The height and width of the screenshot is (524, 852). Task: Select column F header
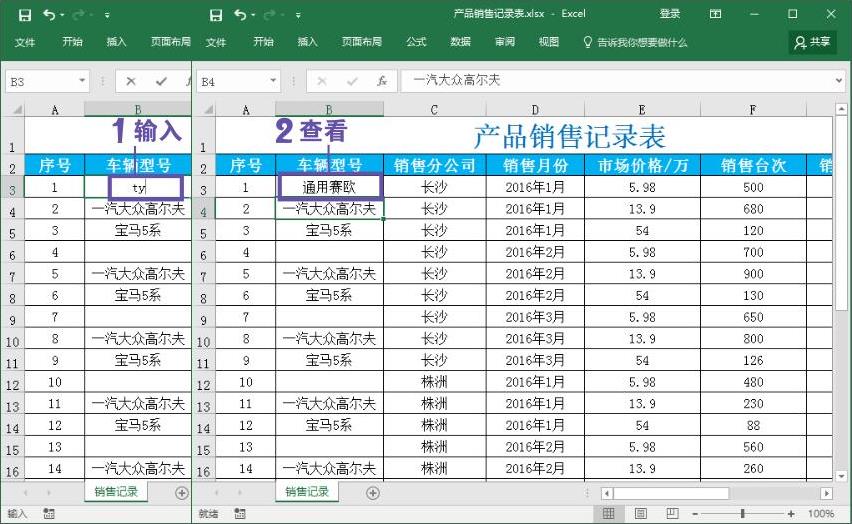[x=753, y=110]
